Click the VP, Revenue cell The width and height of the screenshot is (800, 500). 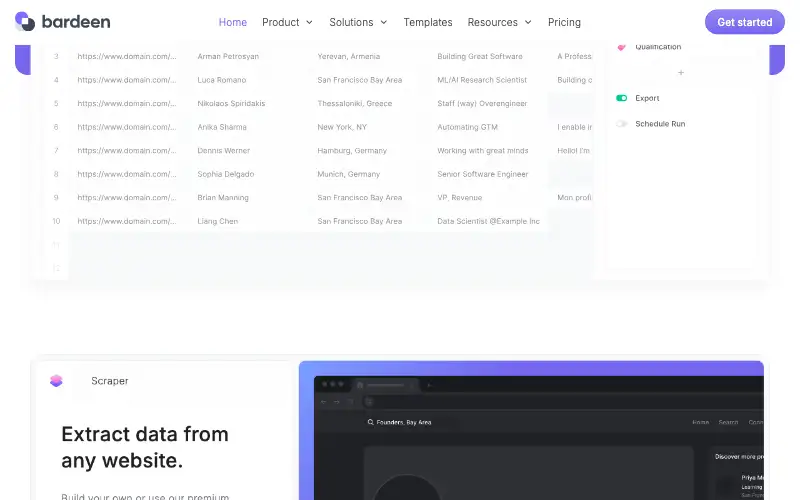pos(459,197)
